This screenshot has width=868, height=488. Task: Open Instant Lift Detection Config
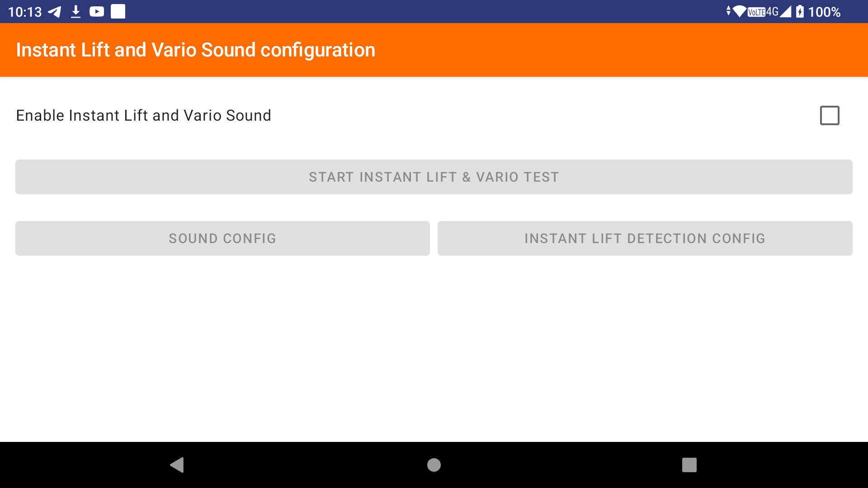(x=645, y=239)
